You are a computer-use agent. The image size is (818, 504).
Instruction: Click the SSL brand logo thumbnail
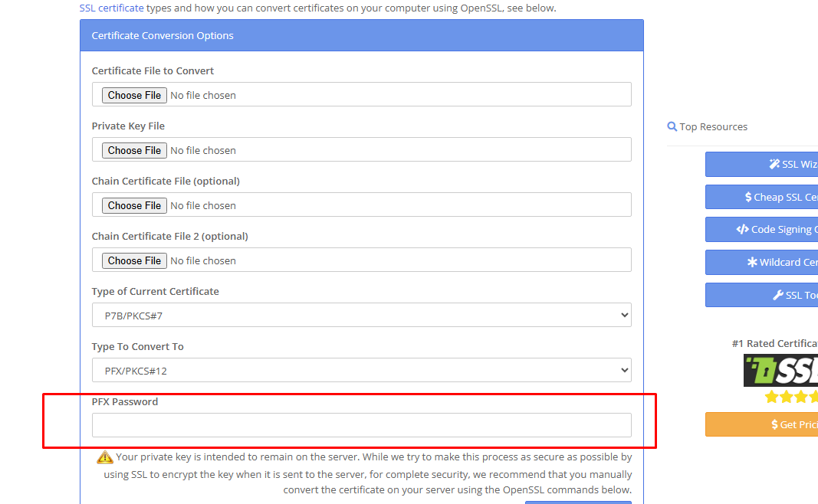[780, 371]
